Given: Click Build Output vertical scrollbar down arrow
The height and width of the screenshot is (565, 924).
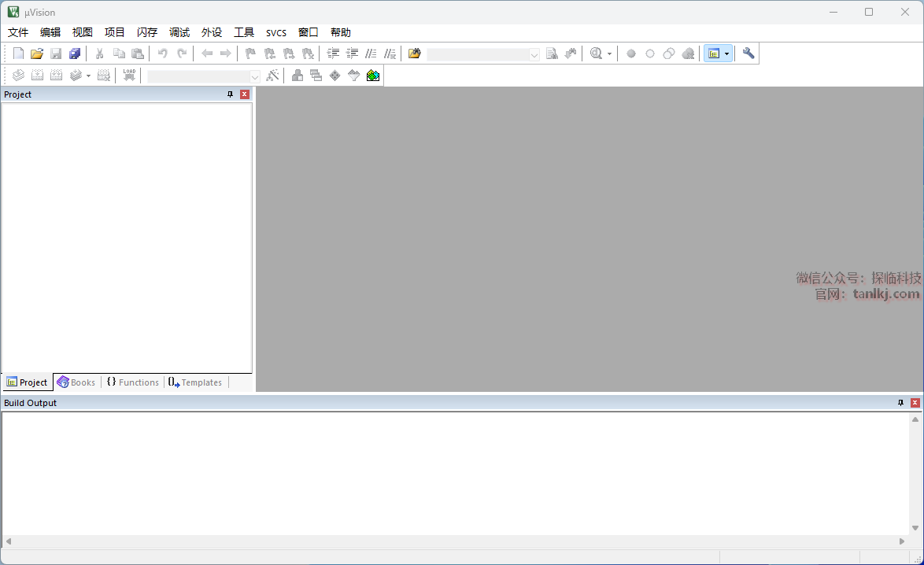Looking at the screenshot, I should click(x=915, y=528).
